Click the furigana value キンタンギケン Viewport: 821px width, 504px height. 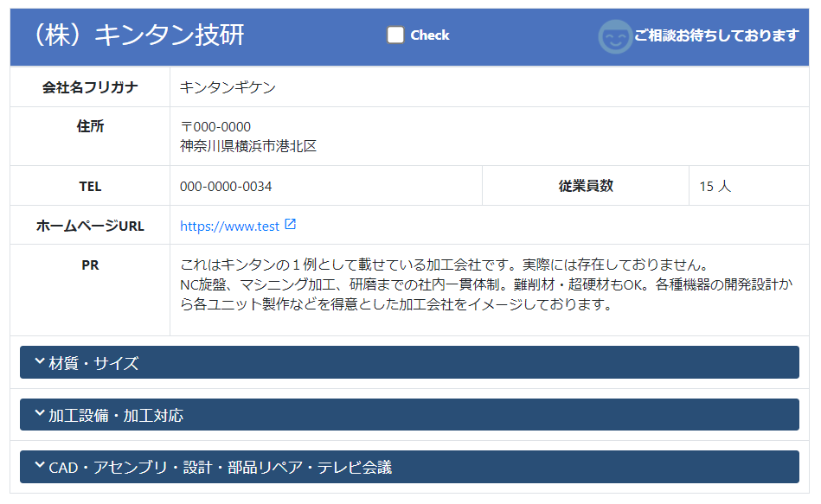point(228,87)
